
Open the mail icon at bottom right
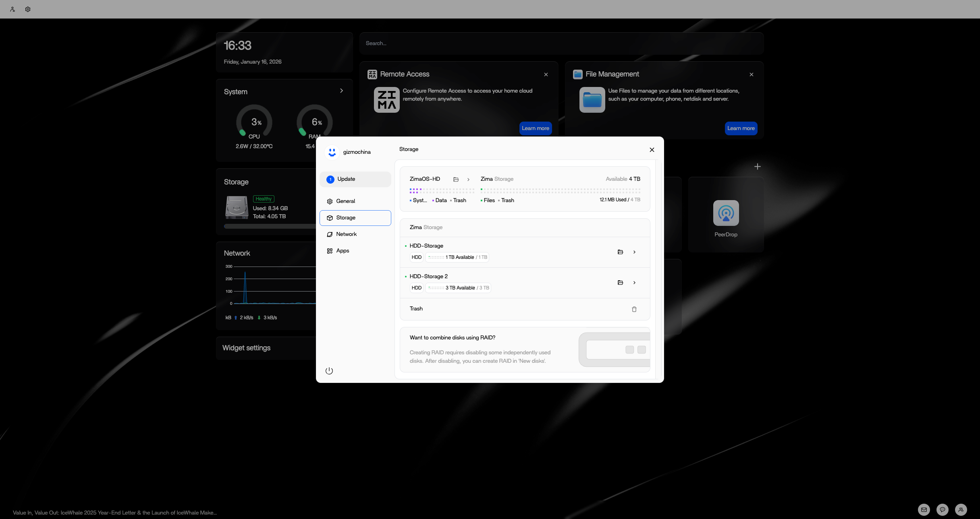click(x=924, y=510)
